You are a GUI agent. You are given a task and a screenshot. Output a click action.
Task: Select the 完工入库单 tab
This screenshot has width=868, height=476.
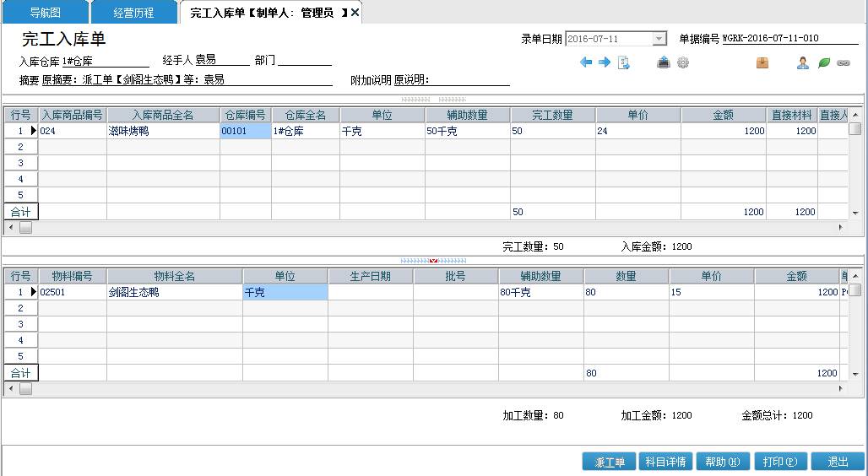(269, 12)
